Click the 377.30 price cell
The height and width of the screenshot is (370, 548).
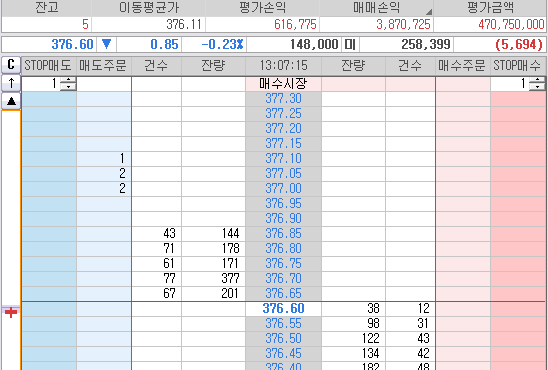click(283, 99)
